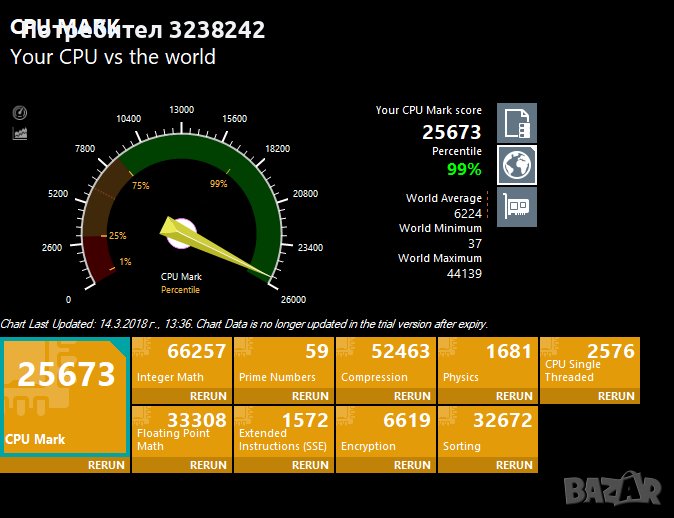Open the hardware card components icon
674x518 pixels.
pos(517,207)
